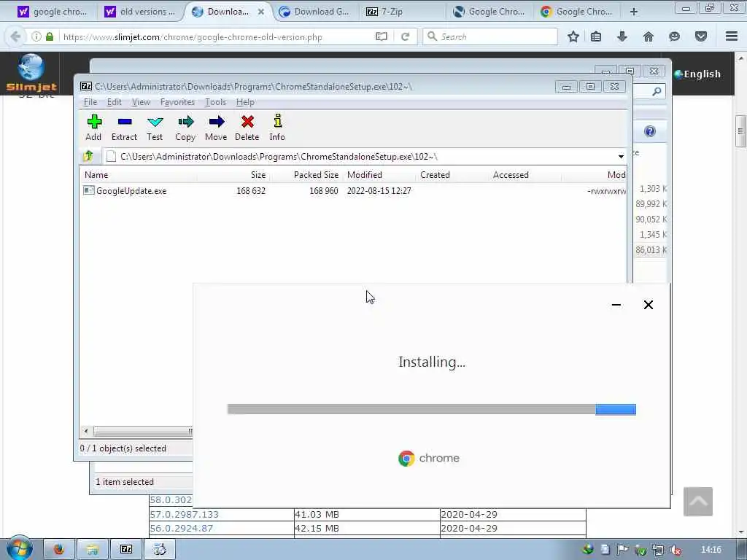
Task: Reload the current page
Action: tap(406, 36)
